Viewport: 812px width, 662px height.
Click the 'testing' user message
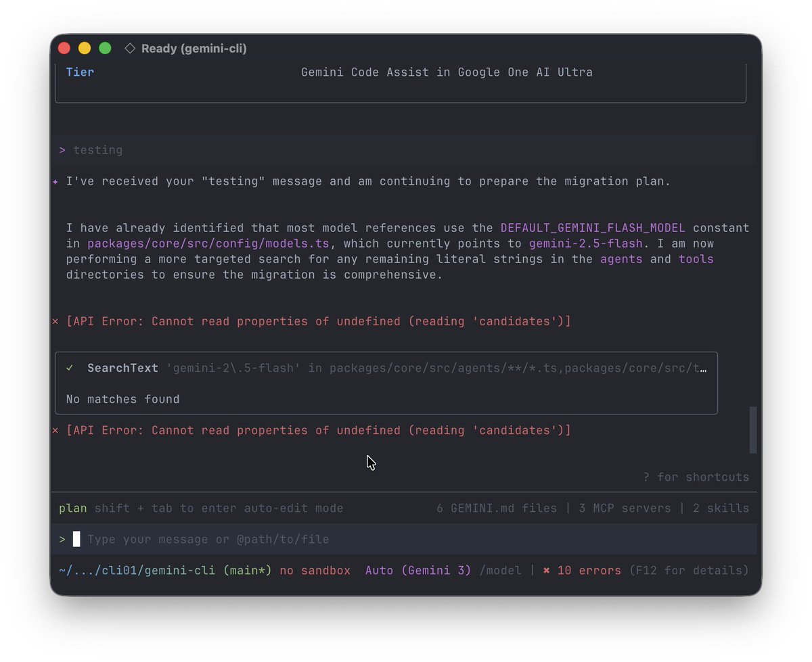98,150
